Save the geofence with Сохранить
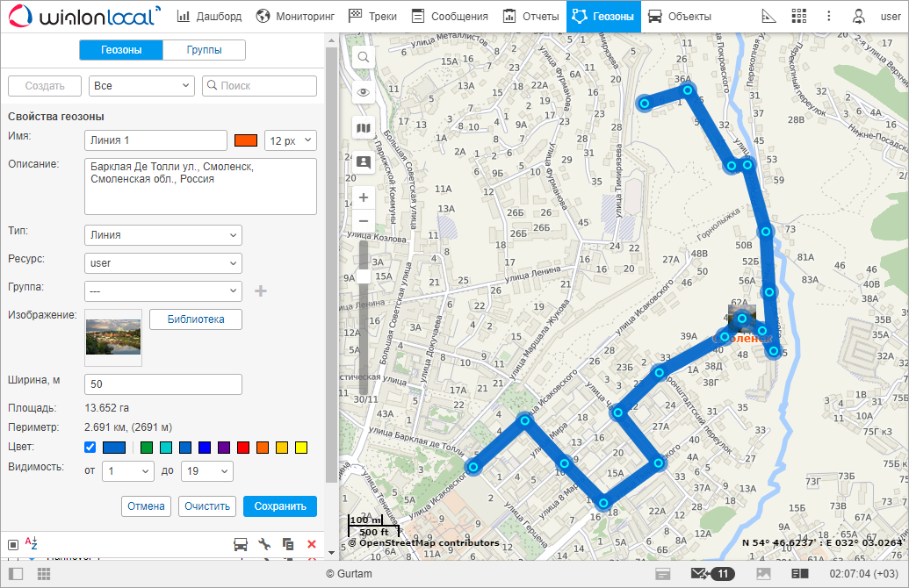Image resolution: width=909 pixels, height=588 pixels. [280, 506]
